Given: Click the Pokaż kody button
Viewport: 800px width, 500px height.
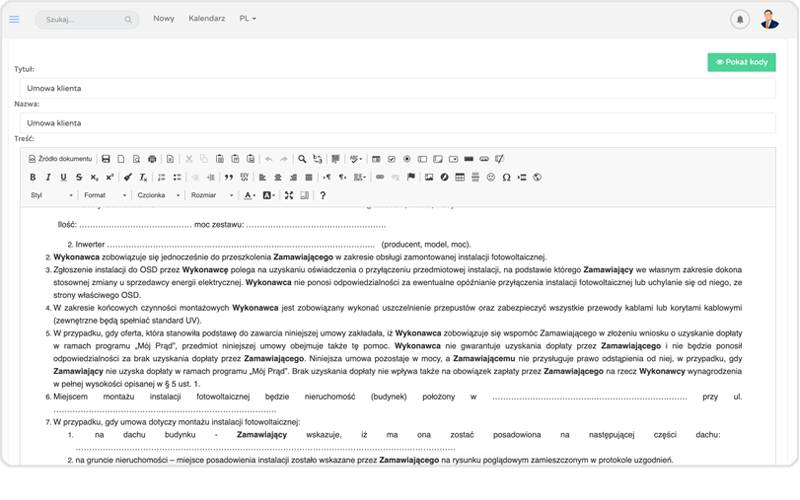Looking at the screenshot, I should pos(741,62).
